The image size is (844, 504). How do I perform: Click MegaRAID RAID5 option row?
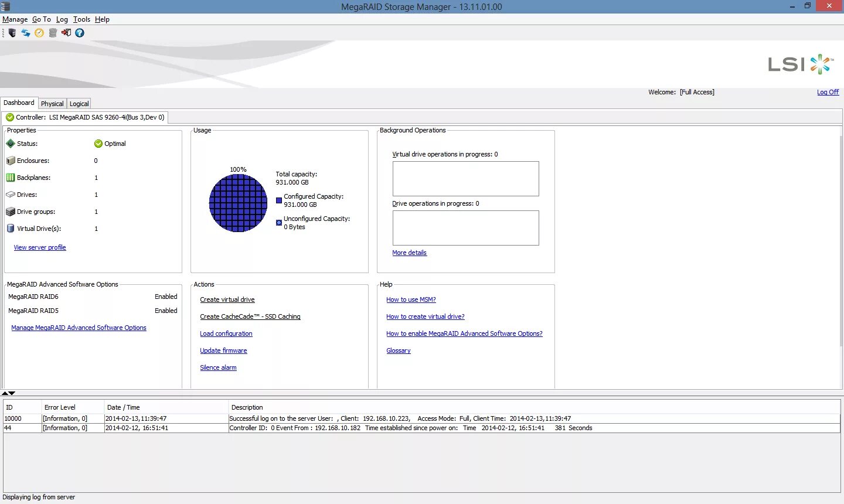[x=93, y=311]
